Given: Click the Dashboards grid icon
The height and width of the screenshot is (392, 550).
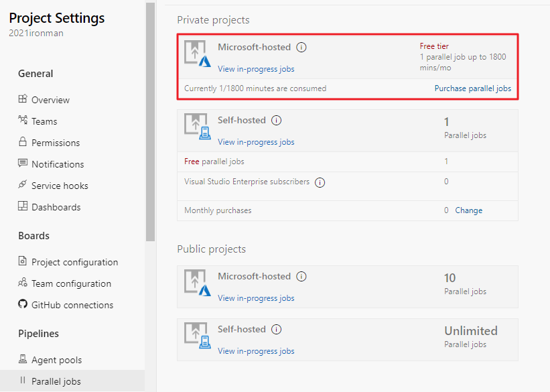Looking at the screenshot, I should pos(23,206).
